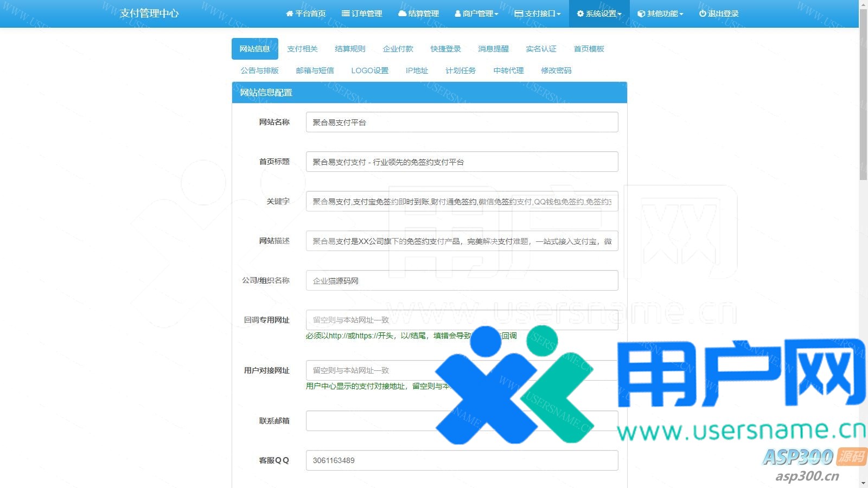Switch to the 支付相关 tab
Image resolution: width=868 pixels, height=488 pixels.
tap(302, 49)
